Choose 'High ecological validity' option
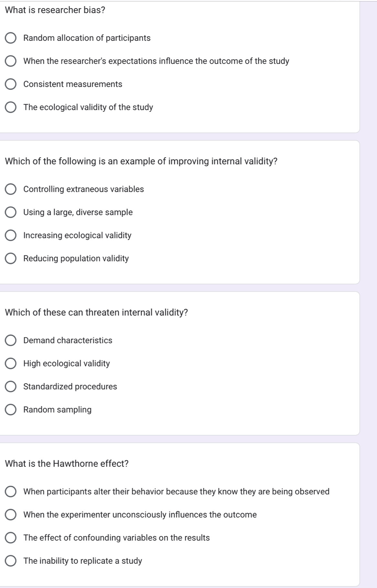Image resolution: width=377 pixels, height=588 pixels. 11,363
